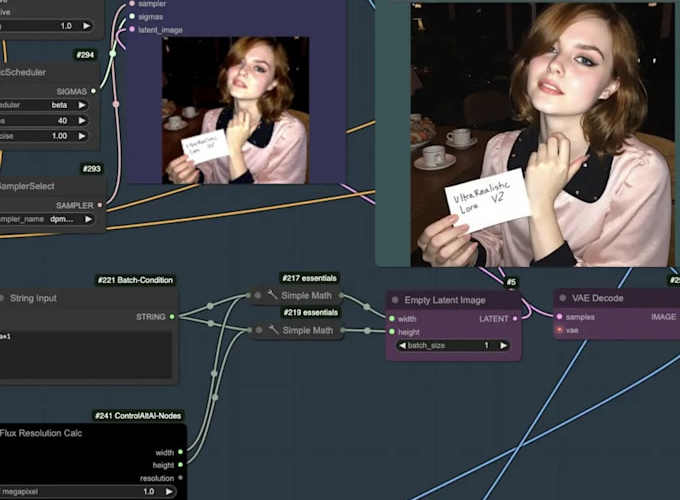Click the large preview image of the woman
This screenshot has width=680, height=500.
pyautogui.click(x=542, y=133)
